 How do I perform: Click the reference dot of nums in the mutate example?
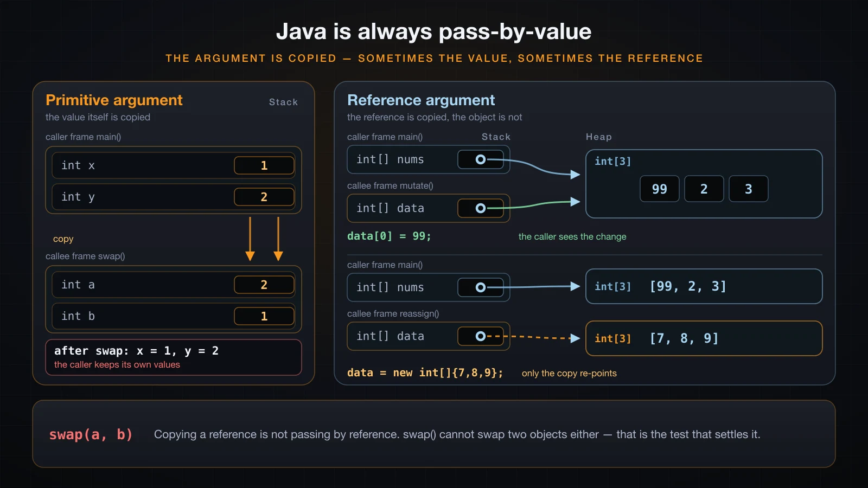(x=481, y=159)
